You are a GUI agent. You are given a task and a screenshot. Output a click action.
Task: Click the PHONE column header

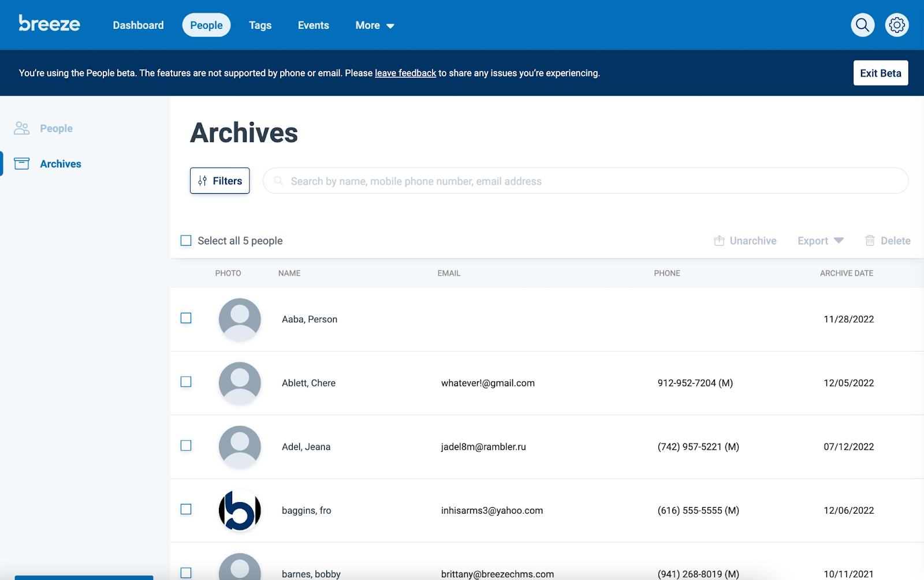[x=667, y=273]
